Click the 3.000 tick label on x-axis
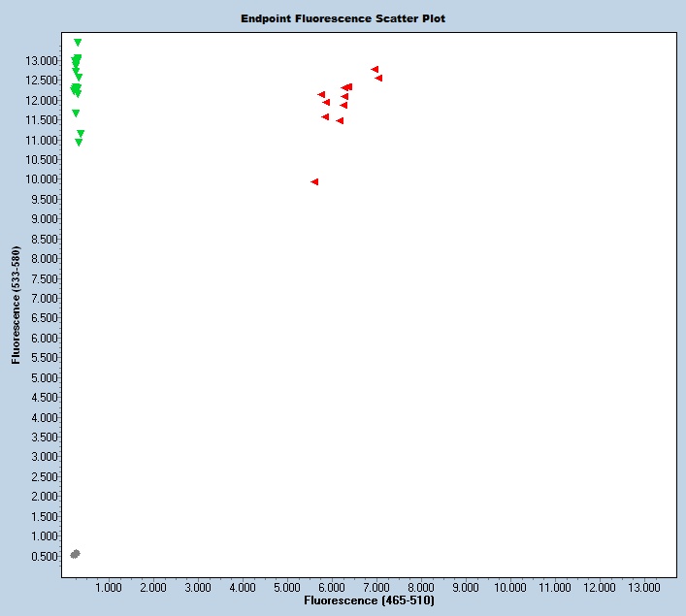This screenshot has width=686, height=616. (197, 587)
